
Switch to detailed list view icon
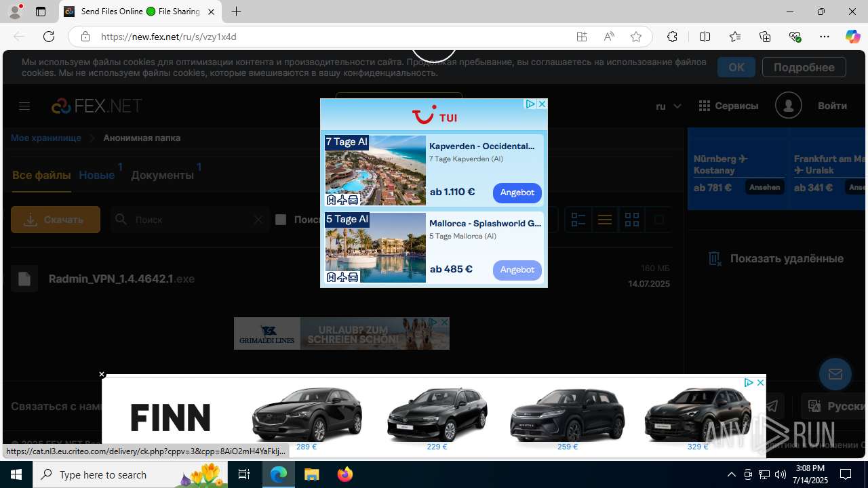[578, 220]
